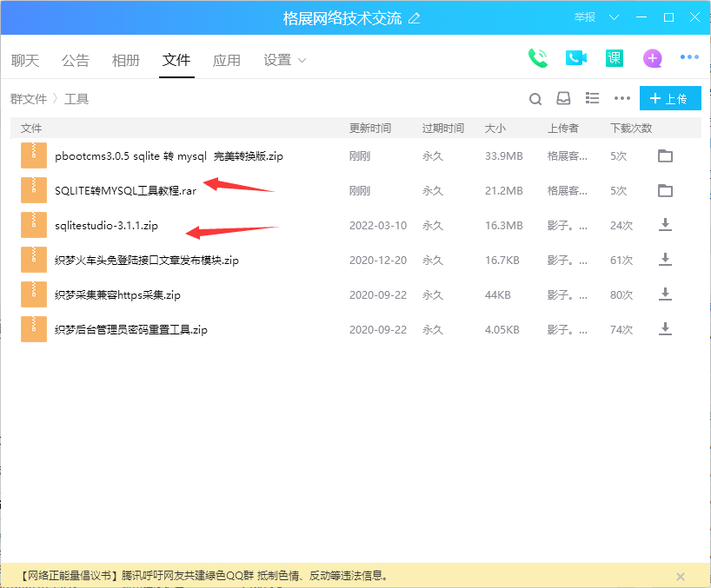This screenshot has width=711, height=588.
Task: Start a group voice call
Action: coord(538,58)
